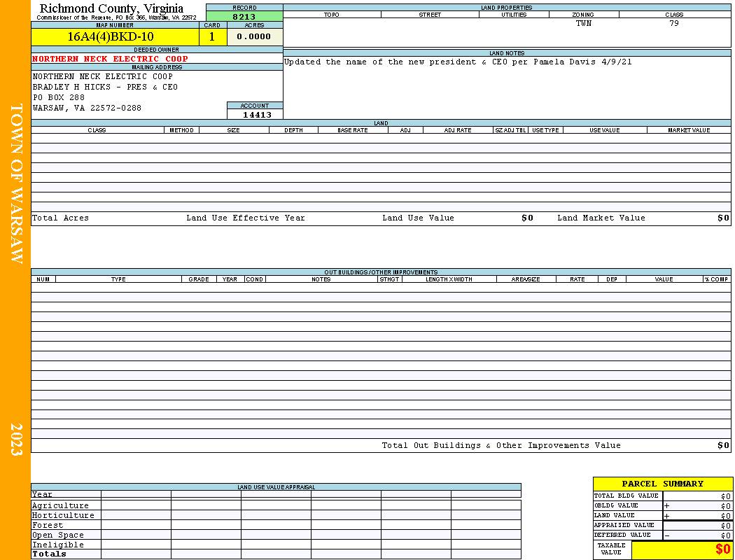
Task: Click the METHOD column header in Land
Action: pos(181,130)
